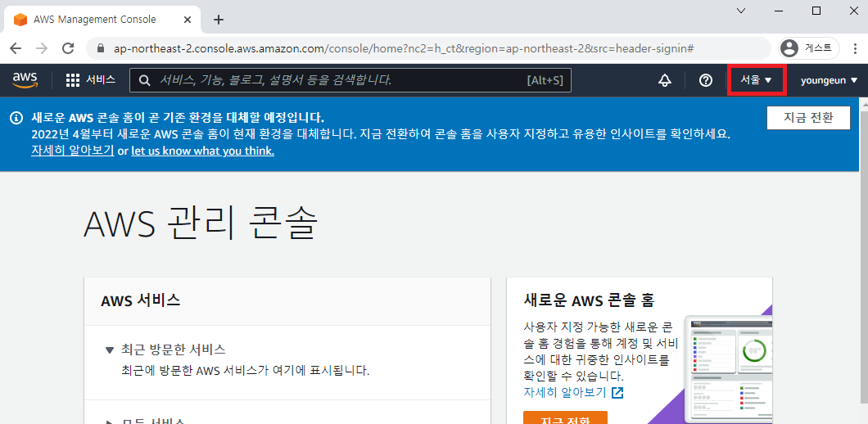Minimize the Chrome window
868x424 pixels.
(x=779, y=11)
